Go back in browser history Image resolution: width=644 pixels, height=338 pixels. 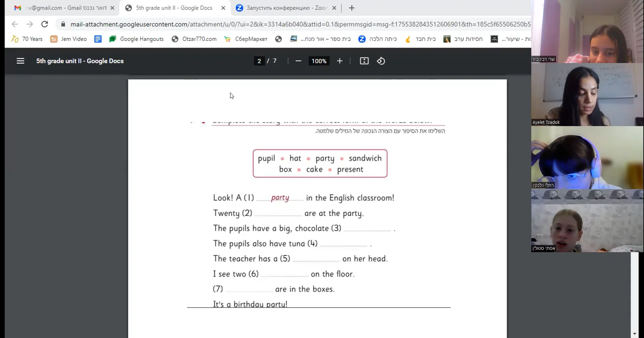point(15,24)
